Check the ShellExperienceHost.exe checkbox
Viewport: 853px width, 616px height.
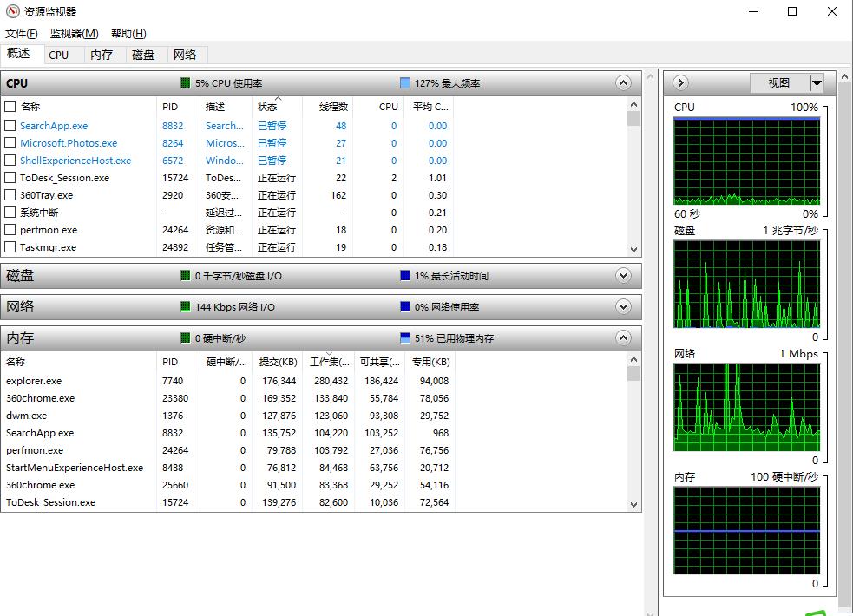pyautogui.click(x=10, y=161)
